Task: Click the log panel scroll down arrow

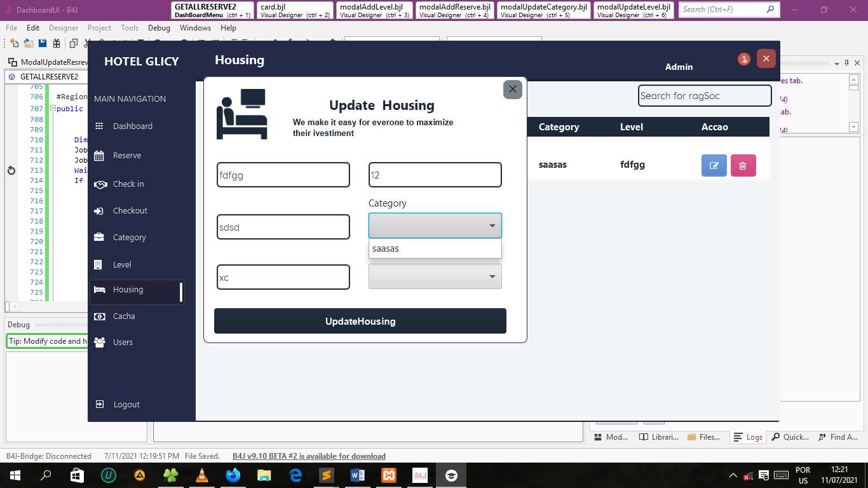Action: pos(853,127)
